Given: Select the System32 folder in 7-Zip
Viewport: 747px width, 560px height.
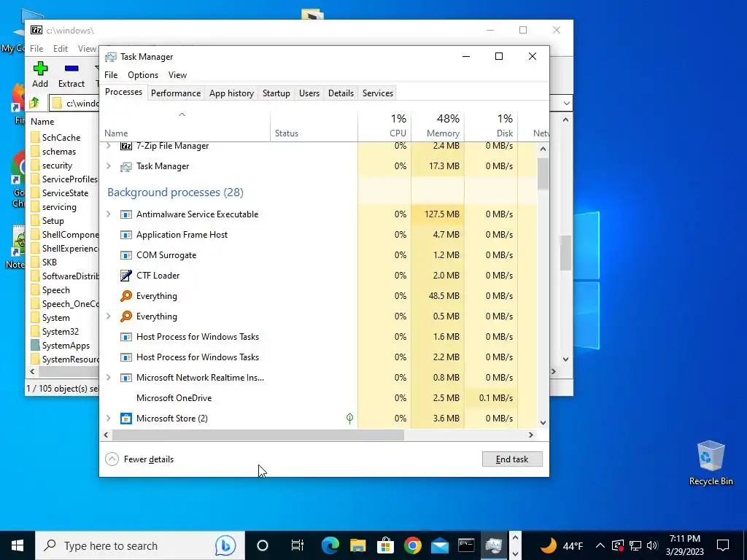Looking at the screenshot, I should [61, 332].
